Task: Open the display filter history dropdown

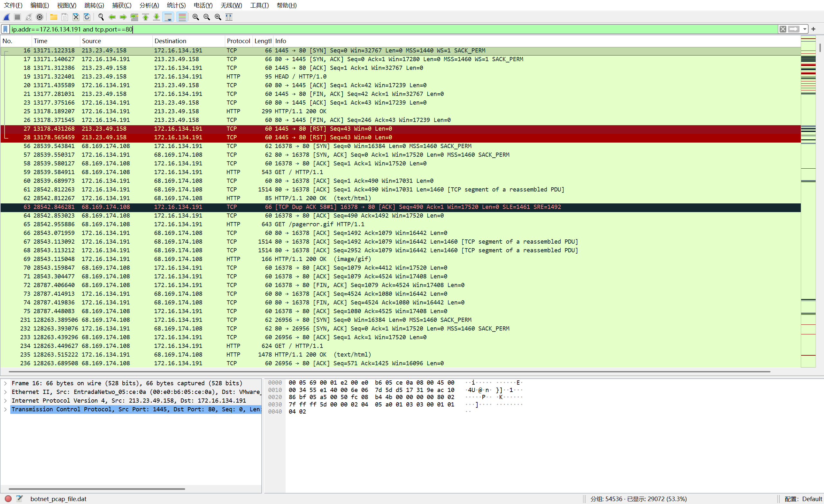Action: click(805, 29)
